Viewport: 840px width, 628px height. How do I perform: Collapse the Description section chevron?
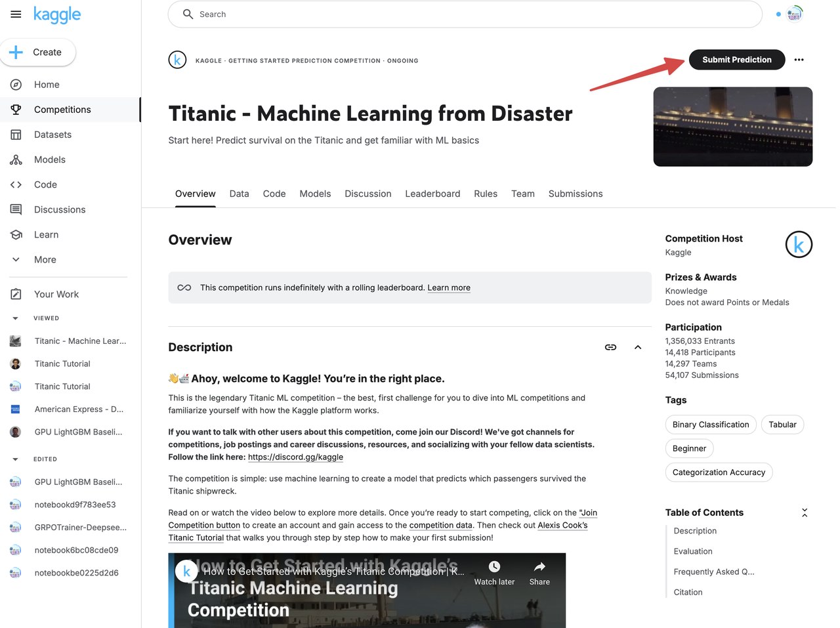click(638, 347)
